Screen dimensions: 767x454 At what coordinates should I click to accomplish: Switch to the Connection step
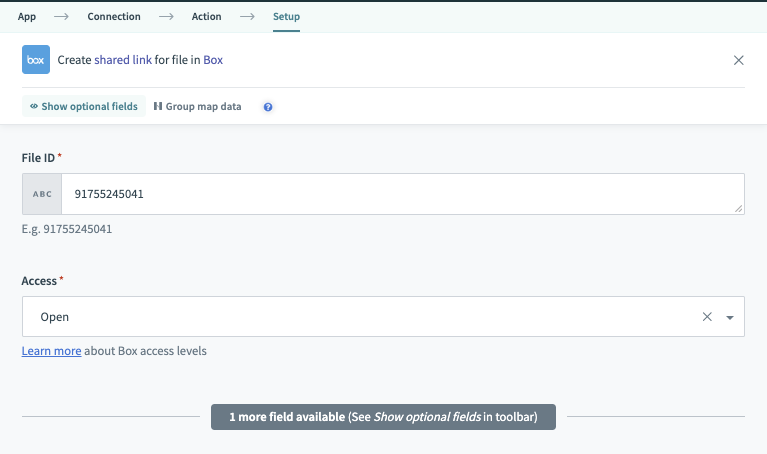(113, 17)
